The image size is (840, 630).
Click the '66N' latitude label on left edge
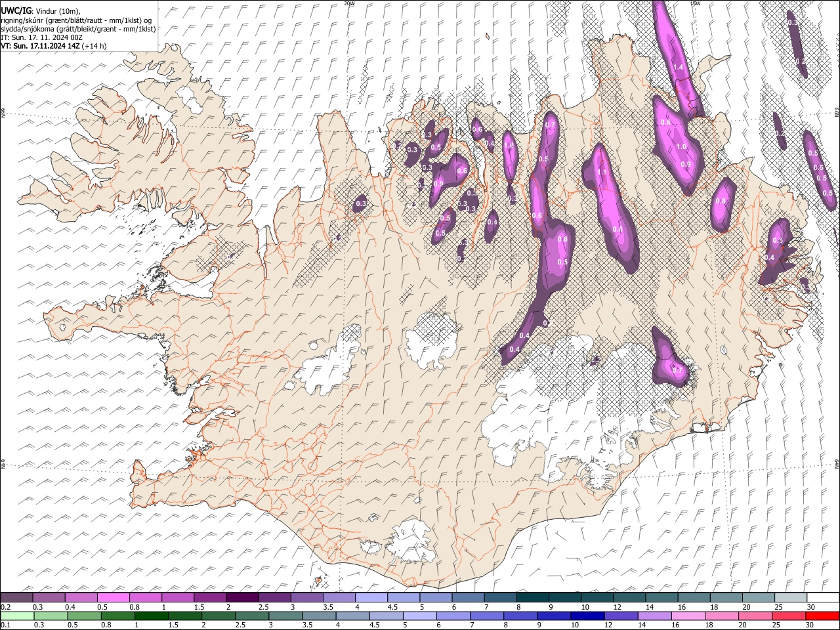coord(3,113)
